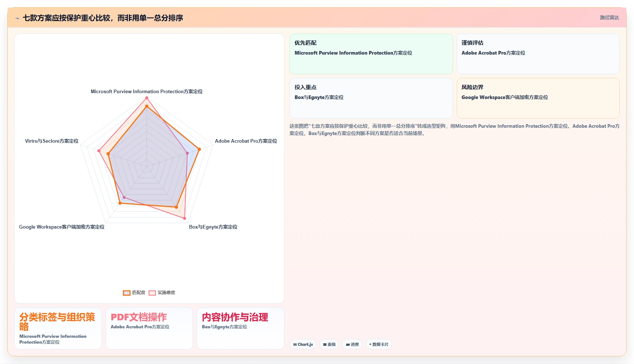Click the pink 实施难度 point on Adobe Acrobat axis
The height and width of the screenshot is (364, 634).
click(x=188, y=153)
